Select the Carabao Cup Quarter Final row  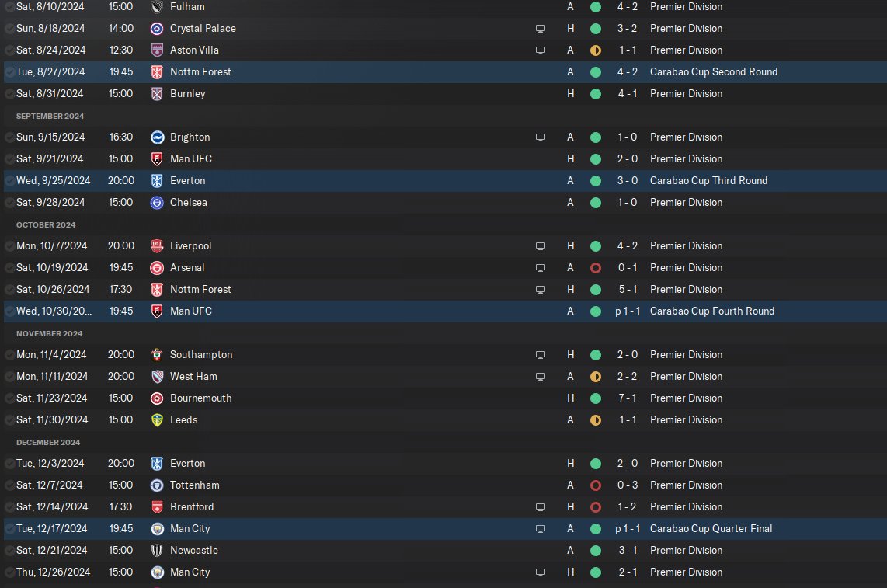coord(445,528)
